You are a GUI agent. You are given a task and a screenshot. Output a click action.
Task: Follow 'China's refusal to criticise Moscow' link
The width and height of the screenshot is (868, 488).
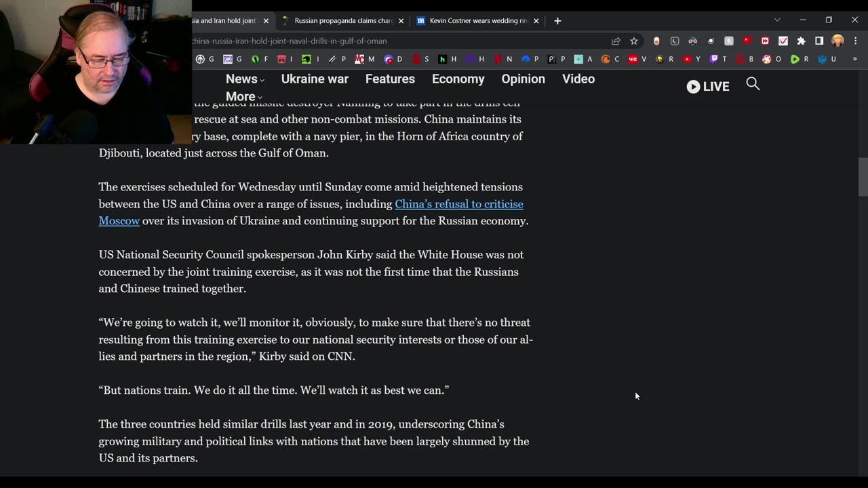[459, 204]
